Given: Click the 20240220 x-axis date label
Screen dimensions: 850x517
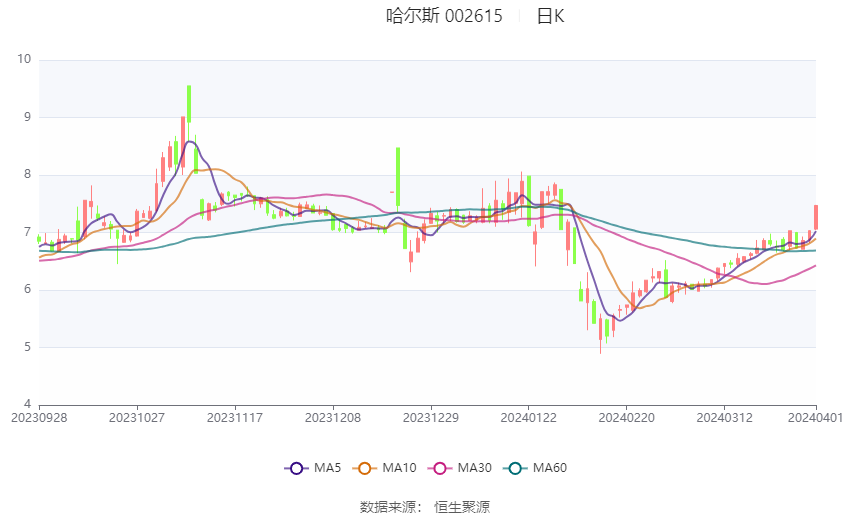Looking at the screenshot, I should point(627,418).
